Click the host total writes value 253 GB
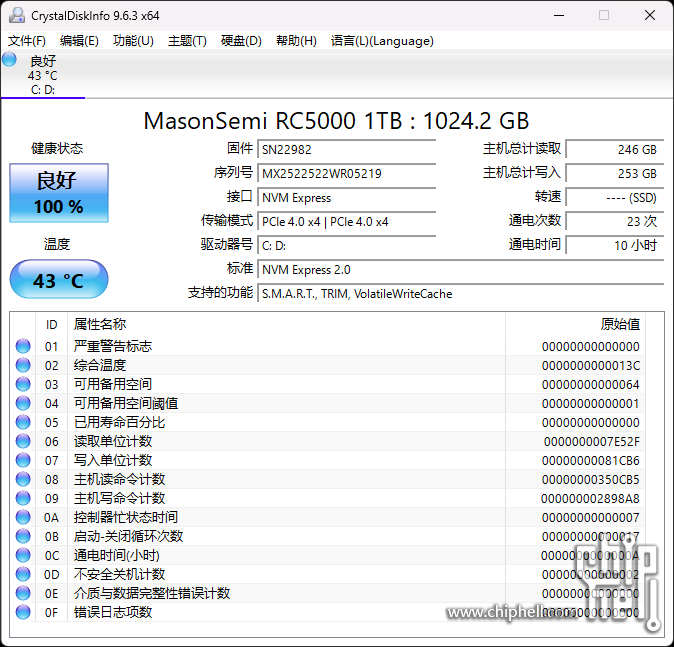 615,174
